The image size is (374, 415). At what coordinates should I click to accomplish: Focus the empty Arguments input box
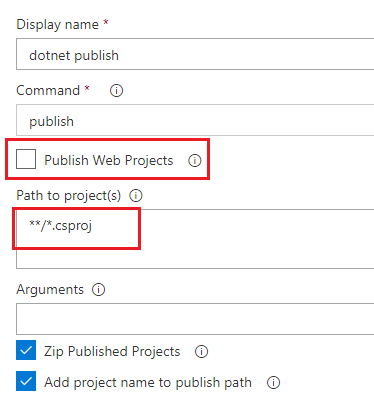[195, 319]
